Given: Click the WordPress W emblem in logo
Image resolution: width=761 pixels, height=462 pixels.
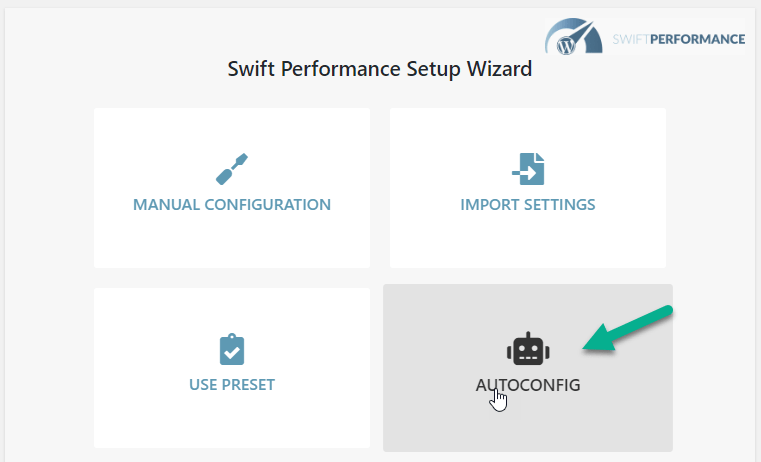Looking at the screenshot, I should click(566, 46).
